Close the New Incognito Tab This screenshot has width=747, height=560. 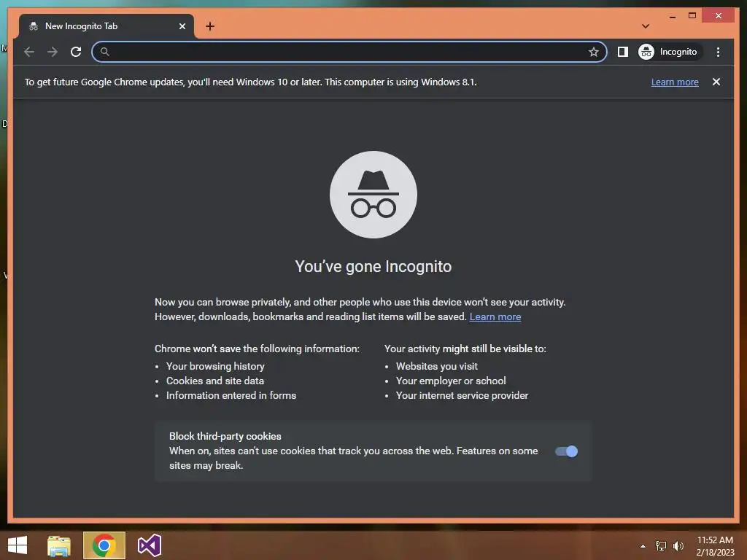[x=182, y=26]
